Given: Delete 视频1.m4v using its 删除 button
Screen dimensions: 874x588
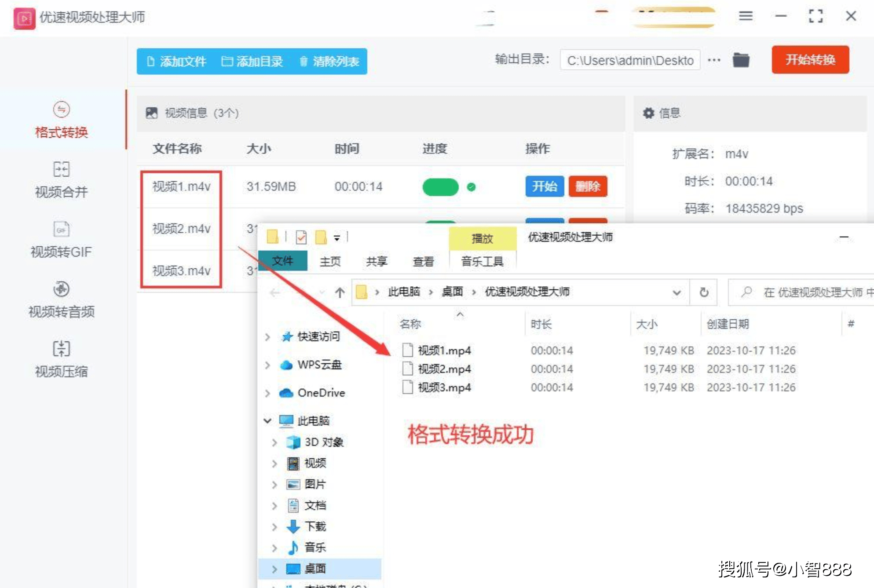Looking at the screenshot, I should tap(588, 186).
